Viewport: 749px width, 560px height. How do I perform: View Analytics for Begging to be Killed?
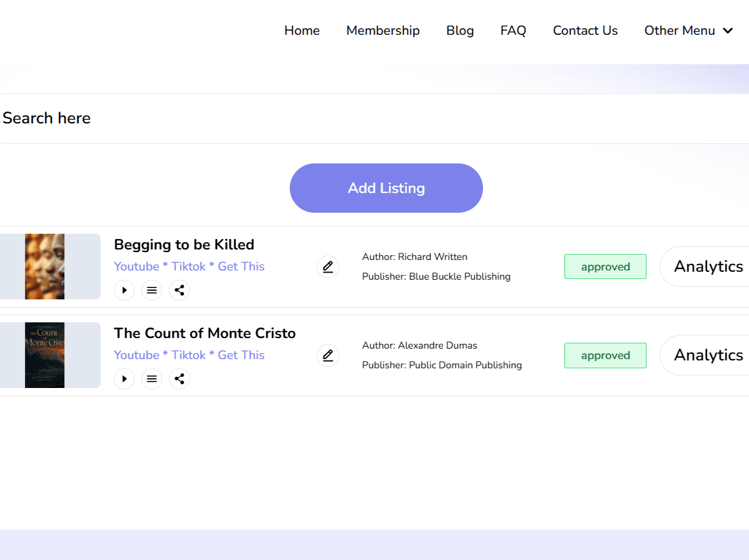(708, 267)
